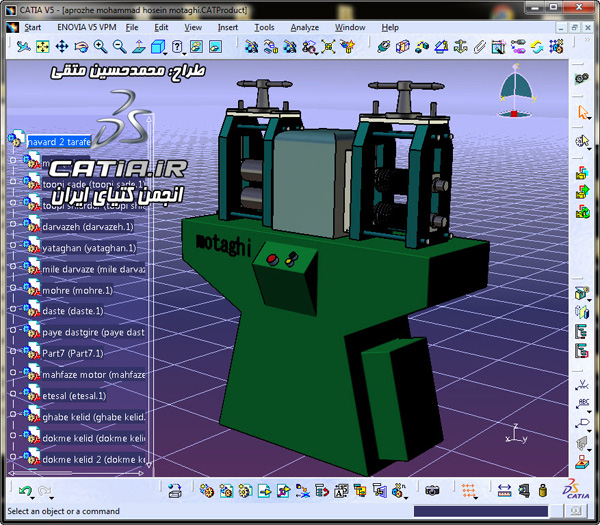600x525 pixels.
Task: Click the camera Capture icon
Action: pyautogui.click(x=432, y=490)
